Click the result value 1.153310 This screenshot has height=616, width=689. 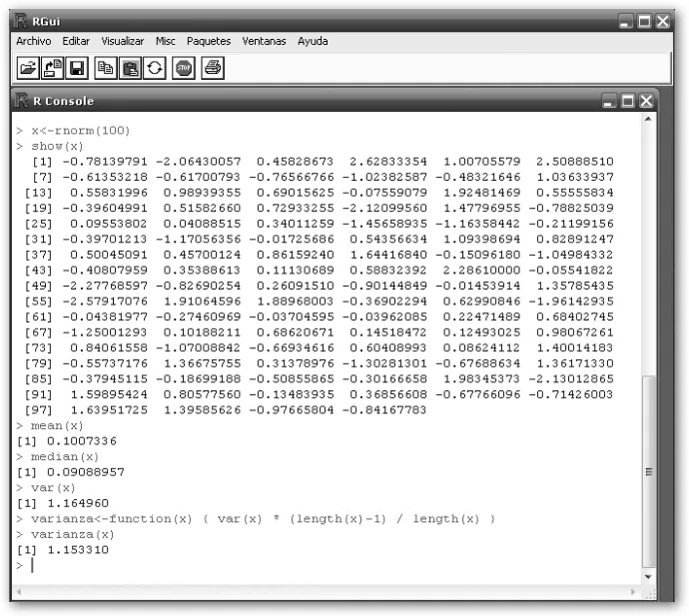(x=78, y=550)
